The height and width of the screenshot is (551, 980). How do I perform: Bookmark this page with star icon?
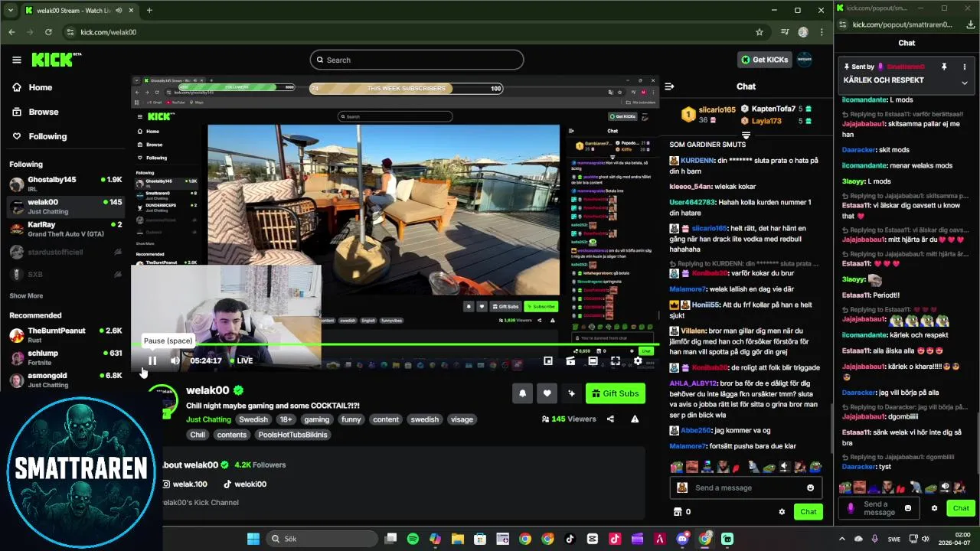coord(759,32)
